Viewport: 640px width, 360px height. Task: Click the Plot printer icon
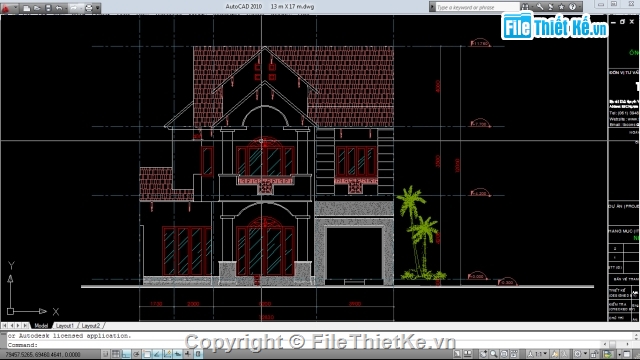(x=88, y=8)
